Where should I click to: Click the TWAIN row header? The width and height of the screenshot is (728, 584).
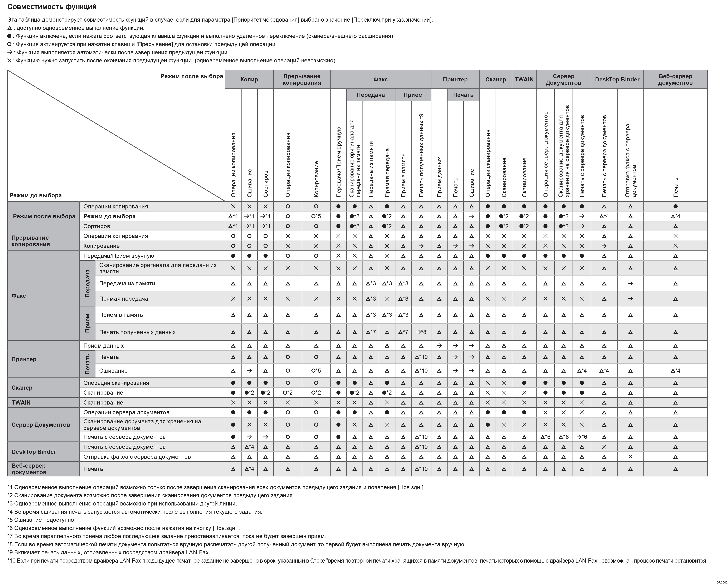(21, 402)
